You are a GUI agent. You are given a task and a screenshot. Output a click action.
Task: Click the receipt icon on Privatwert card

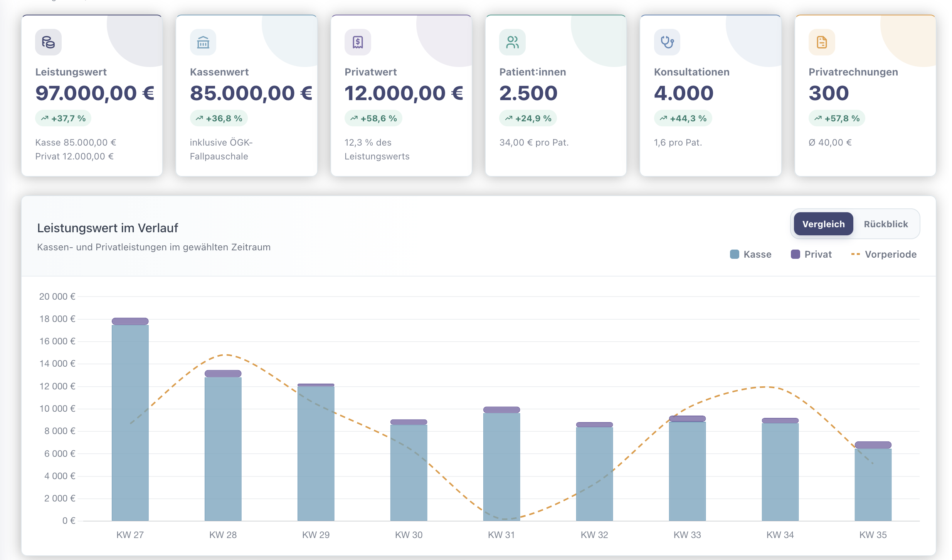click(358, 42)
